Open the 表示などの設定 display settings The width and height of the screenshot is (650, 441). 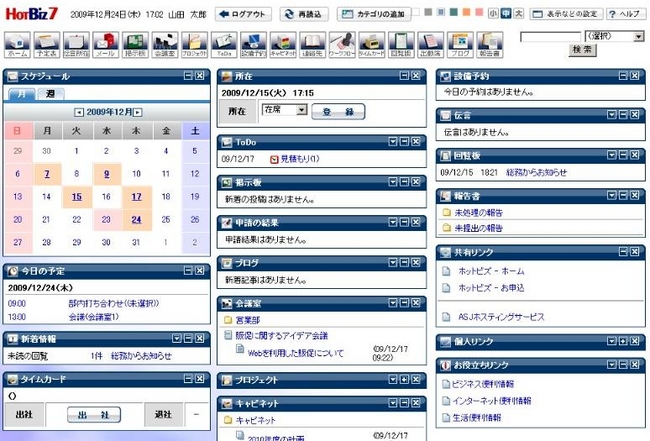[566, 14]
